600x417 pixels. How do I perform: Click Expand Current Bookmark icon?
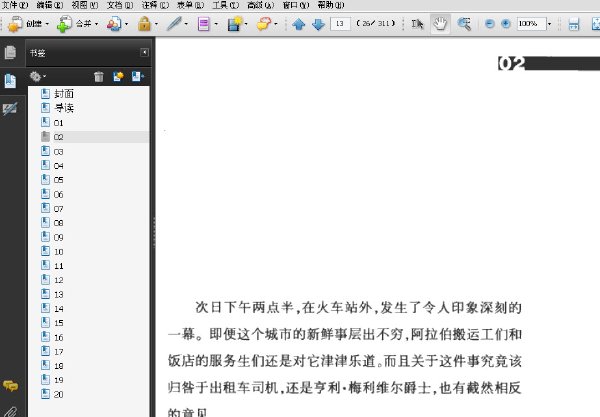[137, 77]
